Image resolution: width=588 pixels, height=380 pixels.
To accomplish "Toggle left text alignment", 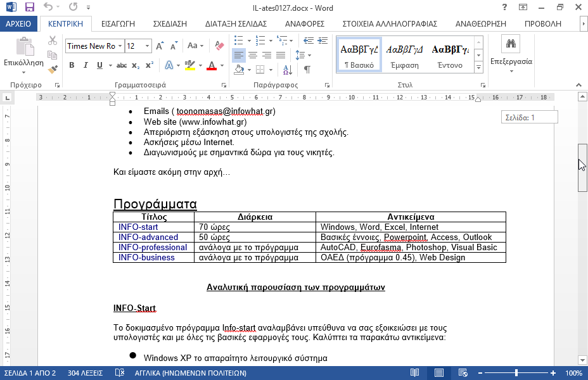I will (x=238, y=56).
